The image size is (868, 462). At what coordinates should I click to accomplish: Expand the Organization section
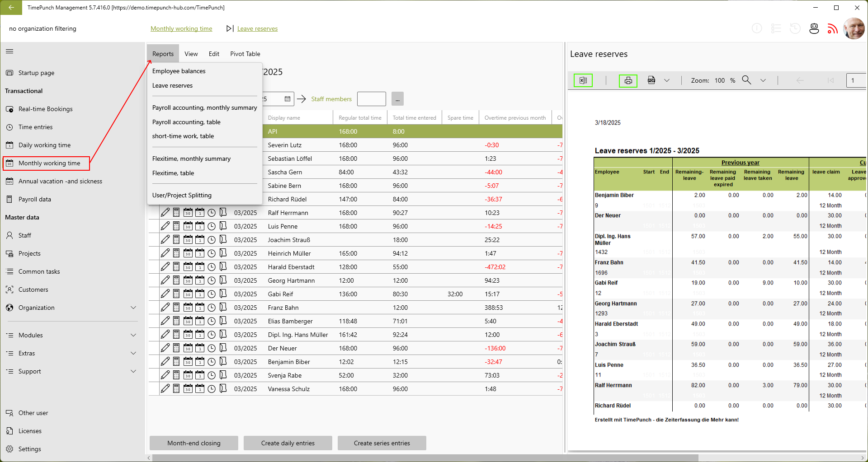pos(133,308)
